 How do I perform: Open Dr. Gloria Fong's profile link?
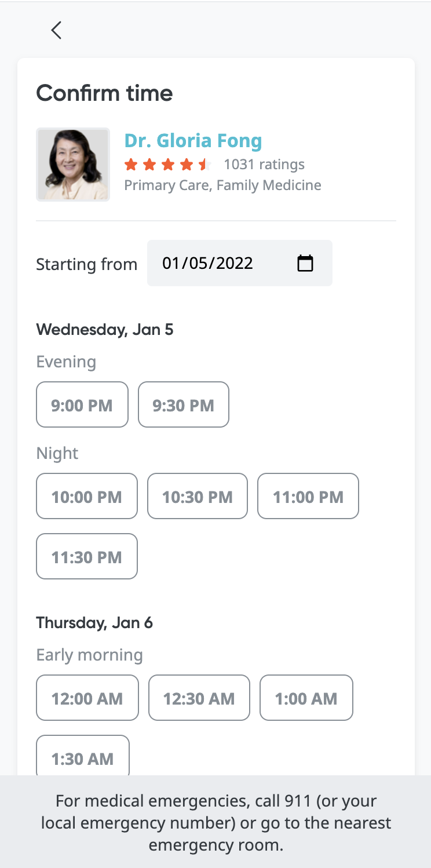point(193,141)
